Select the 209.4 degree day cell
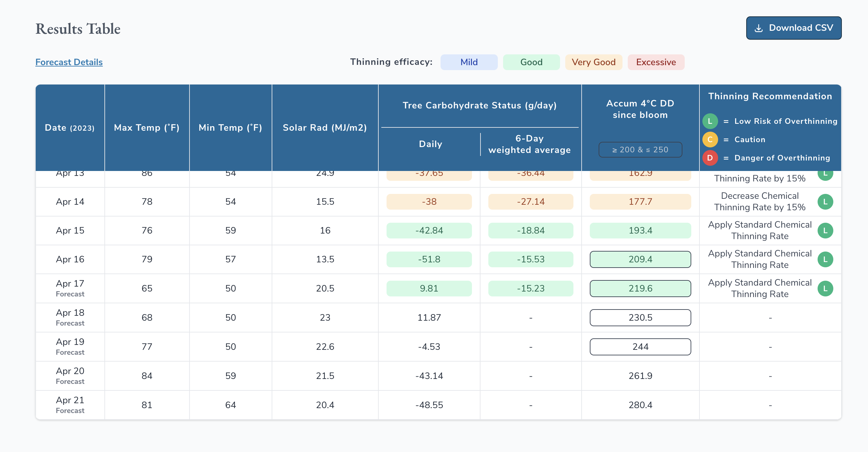Screen dimensions: 868x452 (x=640, y=259)
